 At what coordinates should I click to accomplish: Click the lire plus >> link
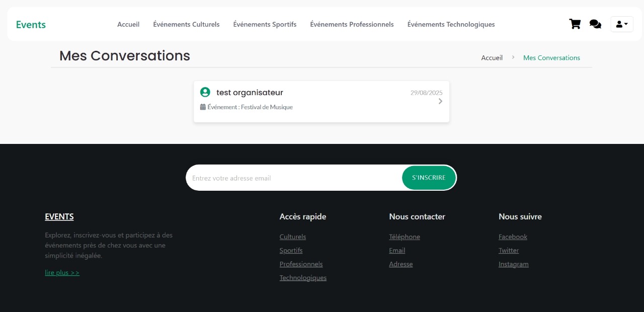(62, 273)
